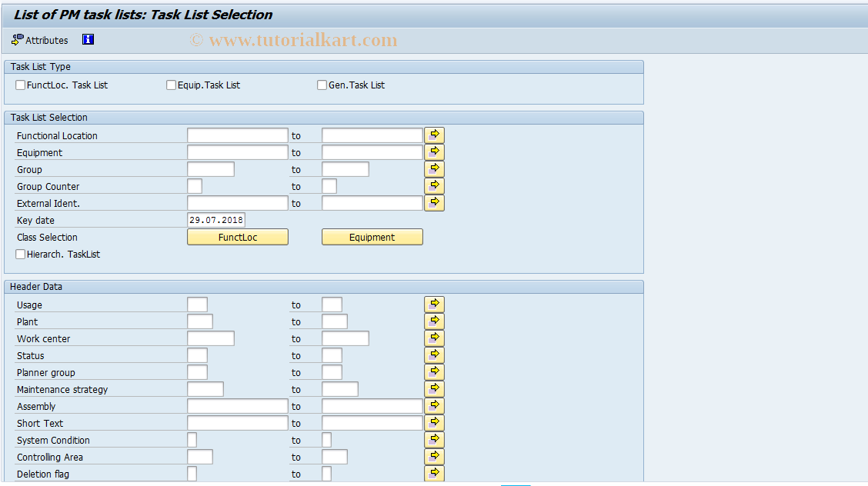The width and height of the screenshot is (868, 486).
Task: Open multiple selection for Planner group
Action: point(435,372)
